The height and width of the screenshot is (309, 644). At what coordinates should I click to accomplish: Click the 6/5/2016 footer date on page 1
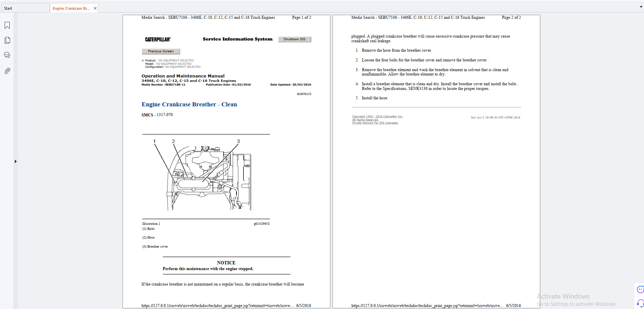304,306
